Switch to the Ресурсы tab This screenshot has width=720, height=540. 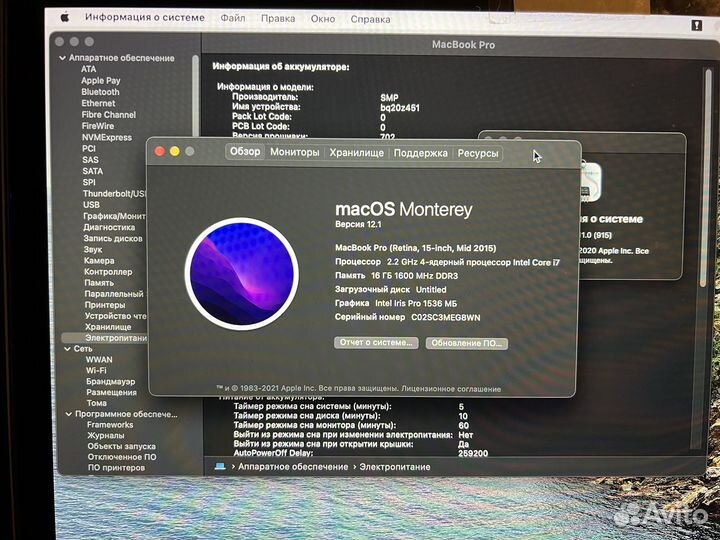[478, 153]
